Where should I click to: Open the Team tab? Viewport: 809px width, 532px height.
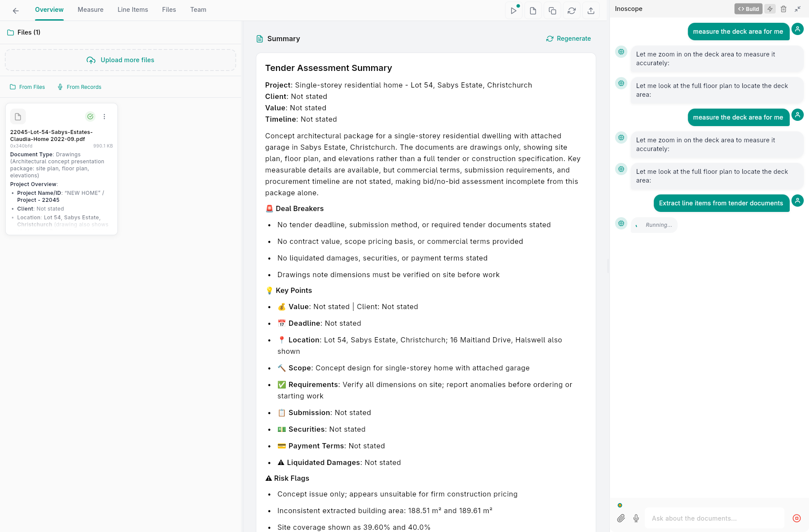click(x=198, y=9)
